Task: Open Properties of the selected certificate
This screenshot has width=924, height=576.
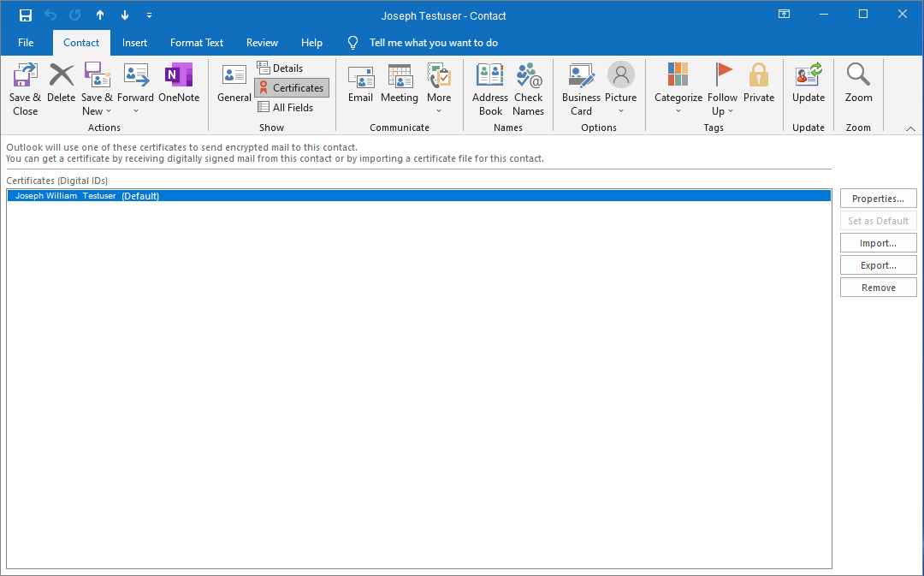Action: point(878,198)
